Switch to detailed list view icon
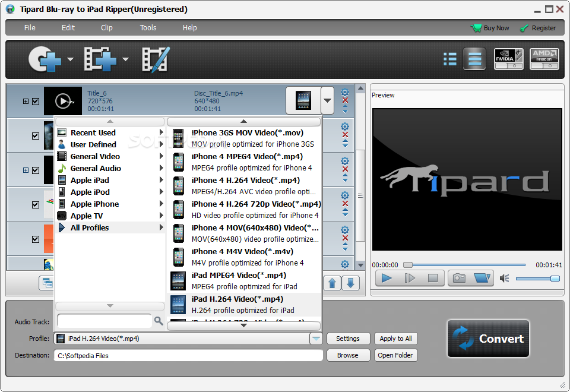This screenshot has height=392, width=570. pyautogui.click(x=474, y=59)
